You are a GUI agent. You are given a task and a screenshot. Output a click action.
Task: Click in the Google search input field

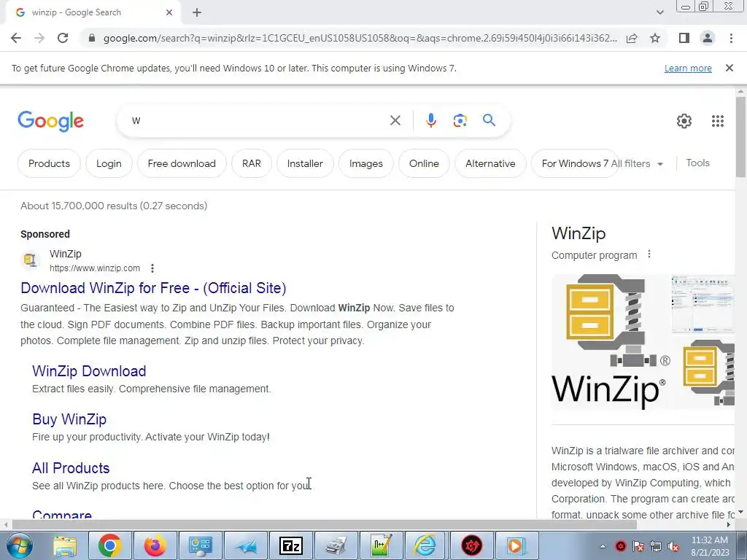click(258, 120)
